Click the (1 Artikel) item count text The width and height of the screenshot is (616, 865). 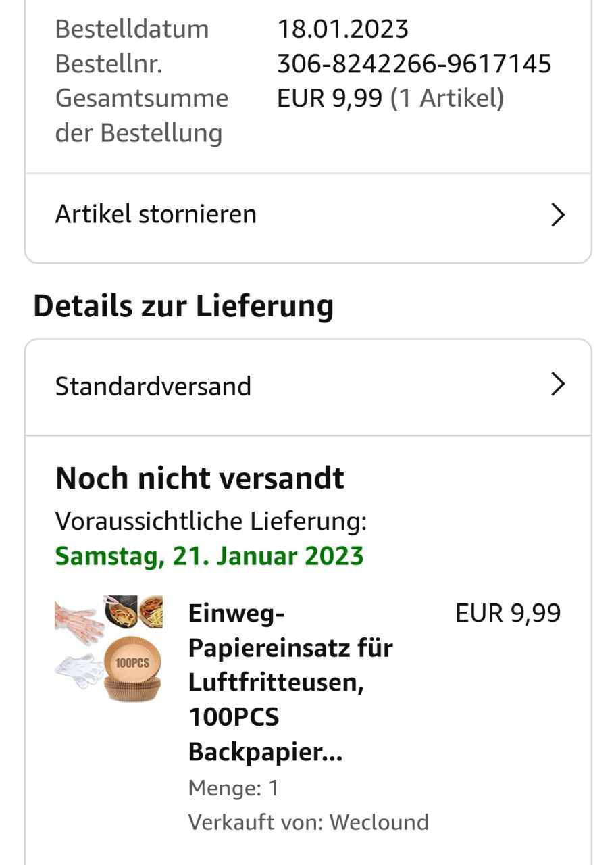pos(448,99)
